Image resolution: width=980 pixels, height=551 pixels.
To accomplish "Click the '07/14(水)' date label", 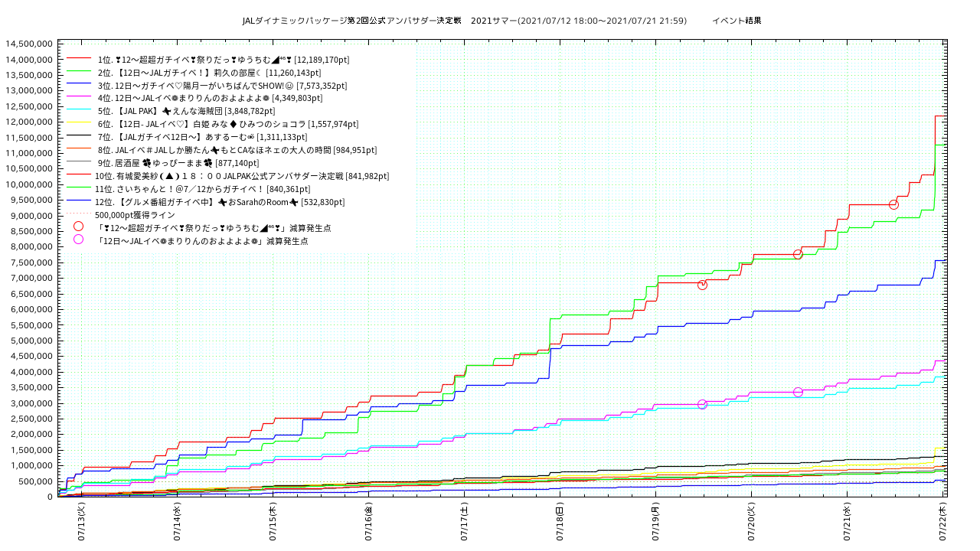I will [178, 523].
